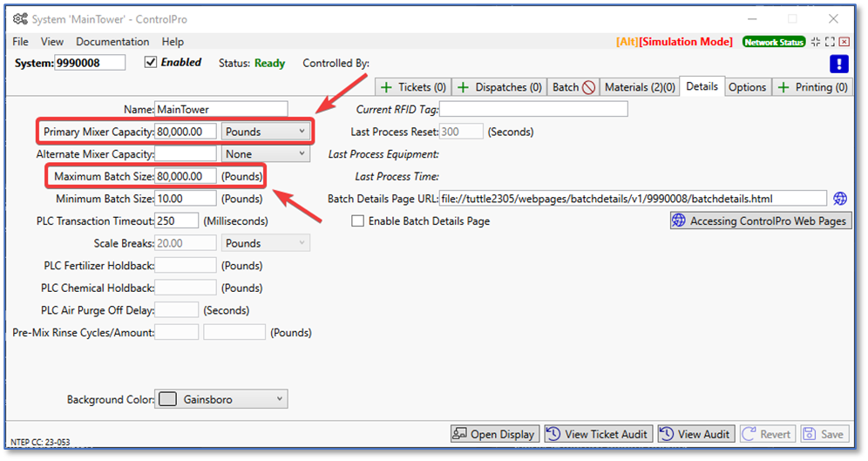Enable the Batch Details Page checkbox
The image size is (868, 461).
tap(357, 221)
